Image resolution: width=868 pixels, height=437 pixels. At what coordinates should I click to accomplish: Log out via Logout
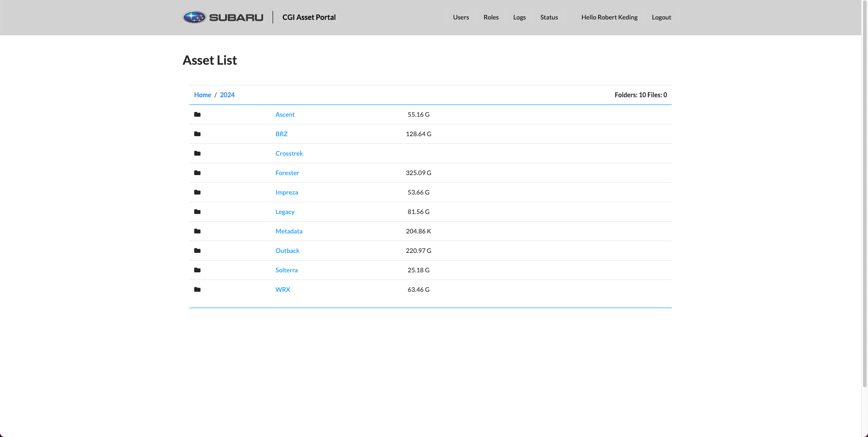coord(661,17)
